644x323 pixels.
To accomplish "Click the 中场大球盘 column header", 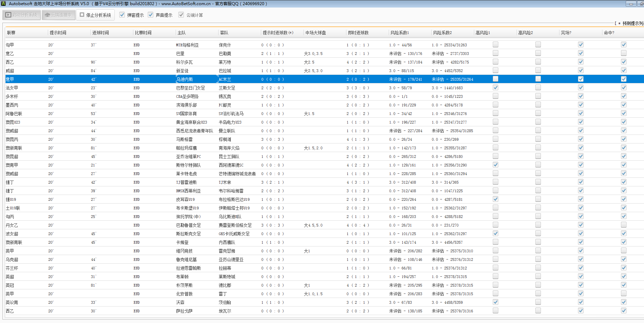I will [x=315, y=33].
